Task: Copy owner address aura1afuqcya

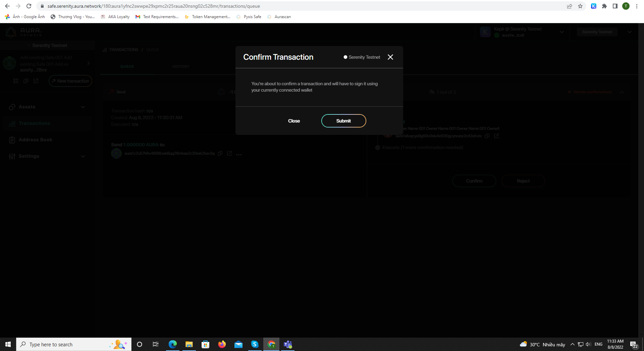Action: [487, 136]
